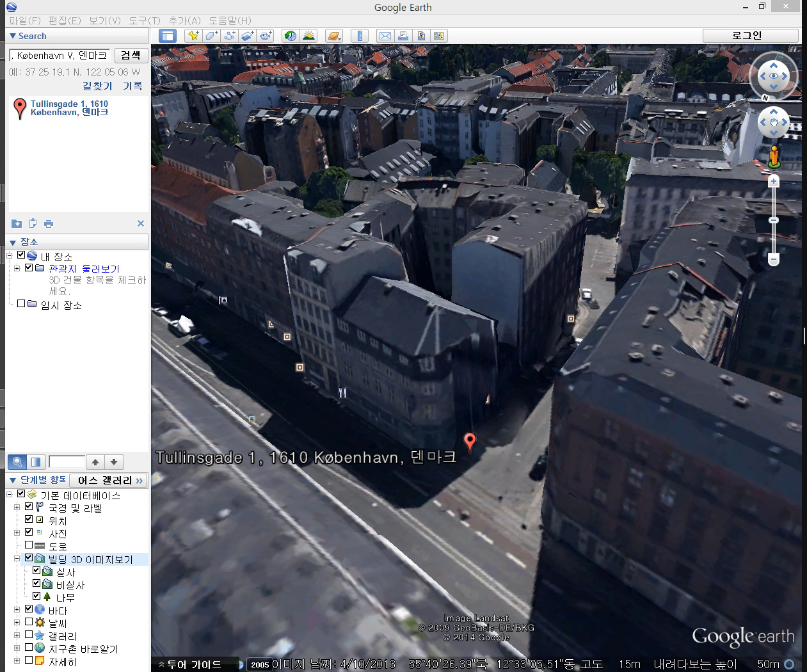Open the 어스 갤러리 button
807x672 pixels.
point(109,480)
